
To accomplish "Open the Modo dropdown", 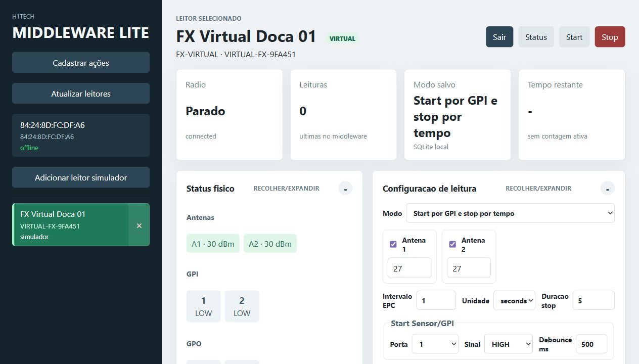I will coord(510,213).
